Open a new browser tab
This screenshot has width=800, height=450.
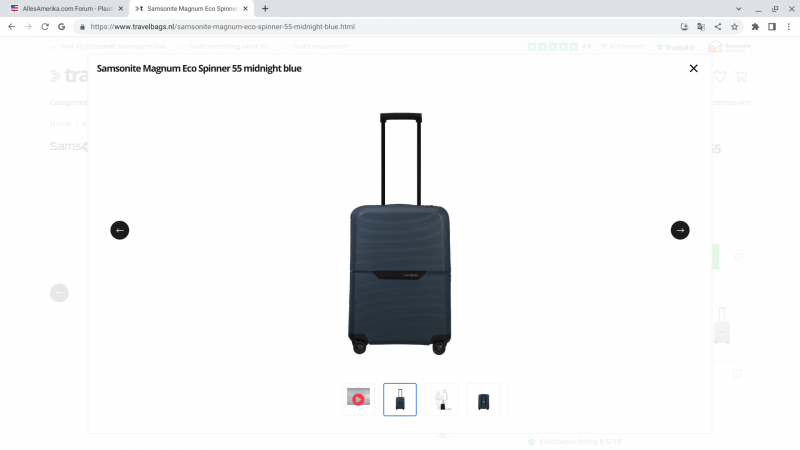point(265,8)
